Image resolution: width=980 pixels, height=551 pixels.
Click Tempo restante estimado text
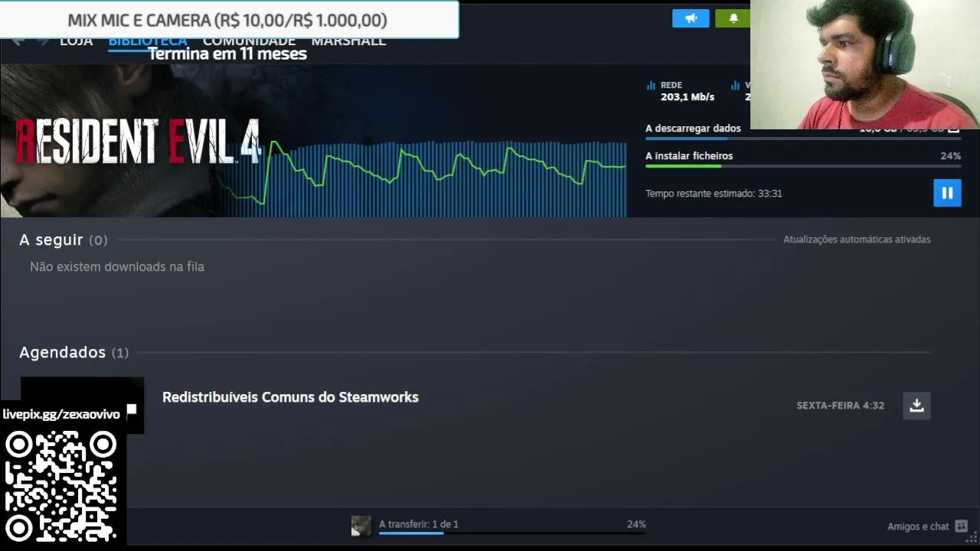(714, 194)
